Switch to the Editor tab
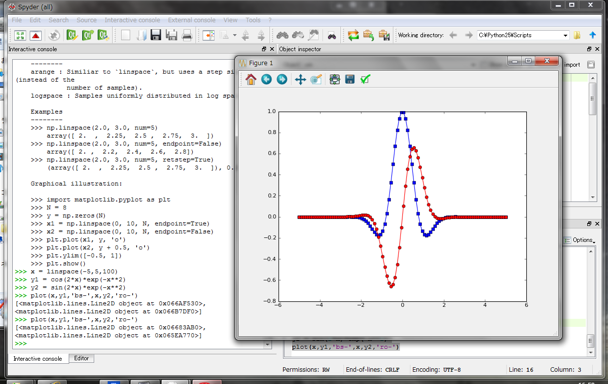The width and height of the screenshot is (608, 384). click(81, 358)
